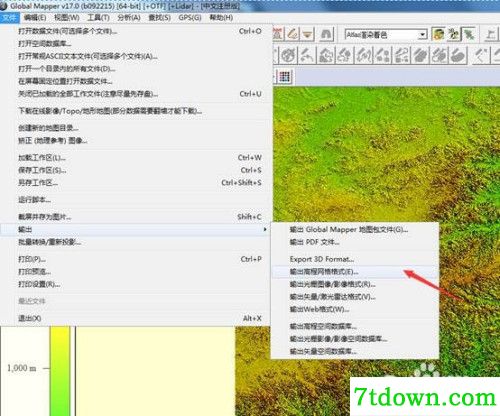Click the green arrow icon right of shader list
The height and width of the screenshot is (416, 500).
469,34
